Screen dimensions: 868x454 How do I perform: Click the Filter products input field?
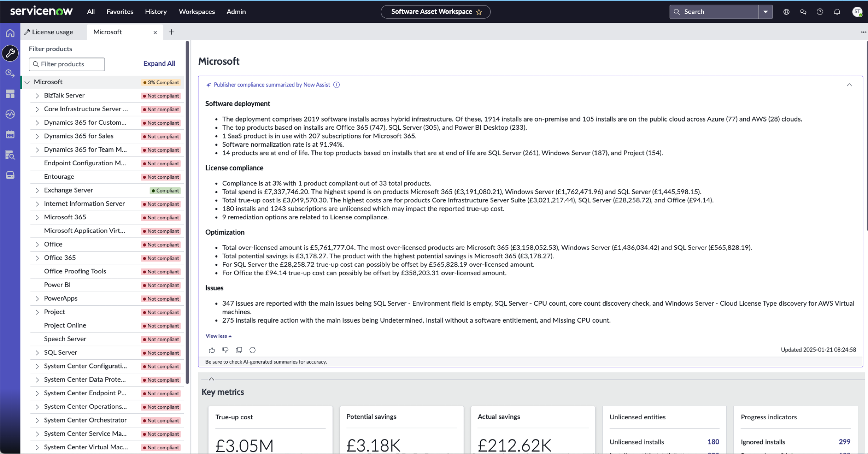coord(67,64)
